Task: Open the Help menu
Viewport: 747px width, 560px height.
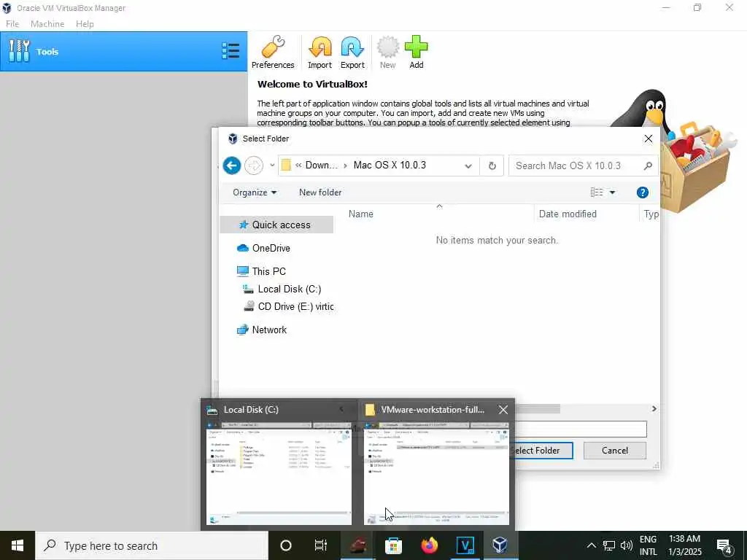Action: click(85, 24)
